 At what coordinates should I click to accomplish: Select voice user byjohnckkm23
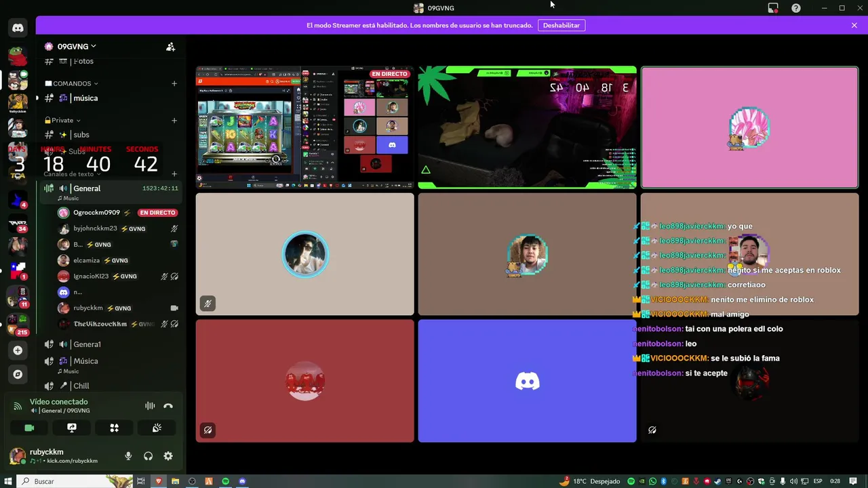pyautogui.click(x=117, y=228)
